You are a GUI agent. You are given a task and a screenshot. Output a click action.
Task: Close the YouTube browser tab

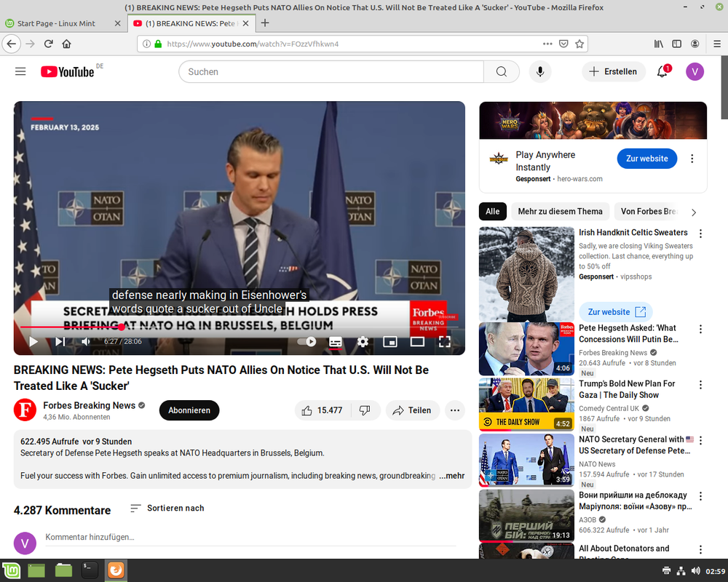245,23
